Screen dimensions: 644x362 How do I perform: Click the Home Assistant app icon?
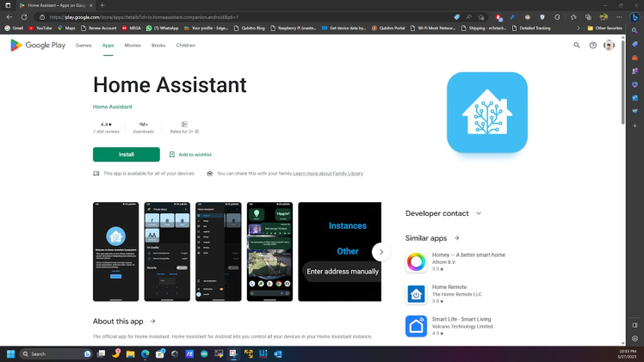click(487, 113)
